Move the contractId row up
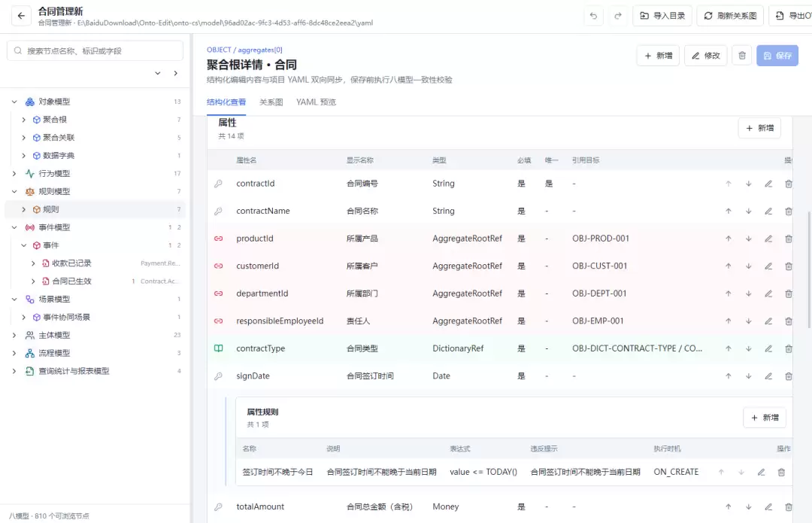This screenshot has height=523, width=812. pos(729,184)
